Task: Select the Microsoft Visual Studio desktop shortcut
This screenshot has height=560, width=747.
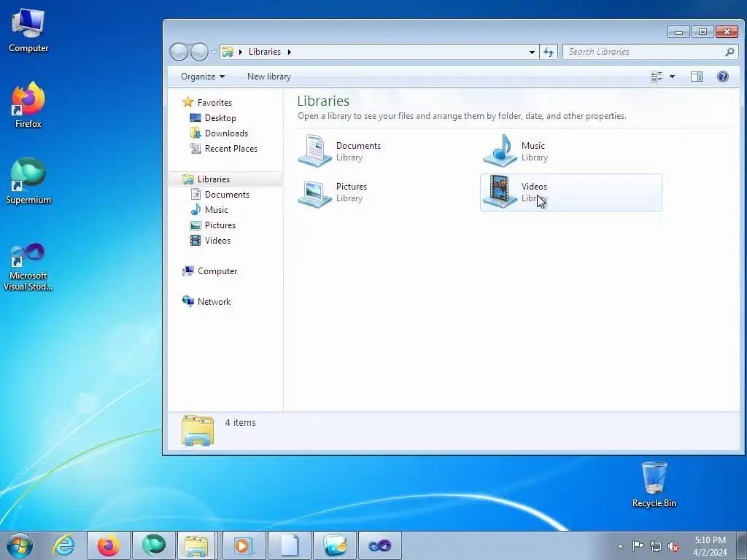Action: [28, 267]
